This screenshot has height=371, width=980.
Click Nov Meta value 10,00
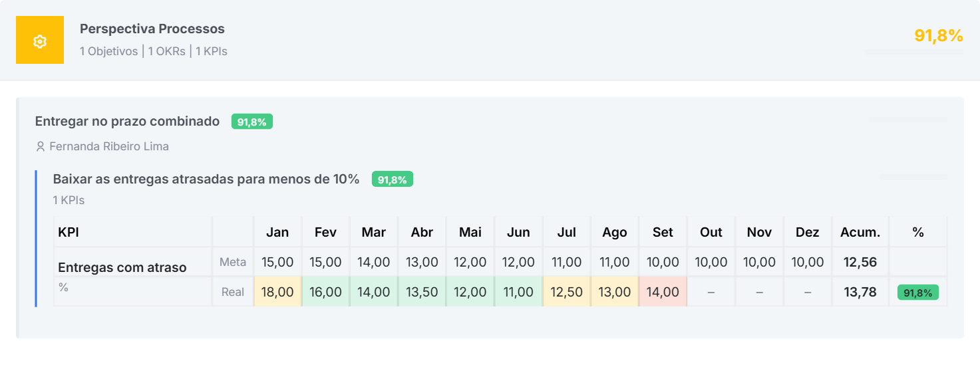759,262
